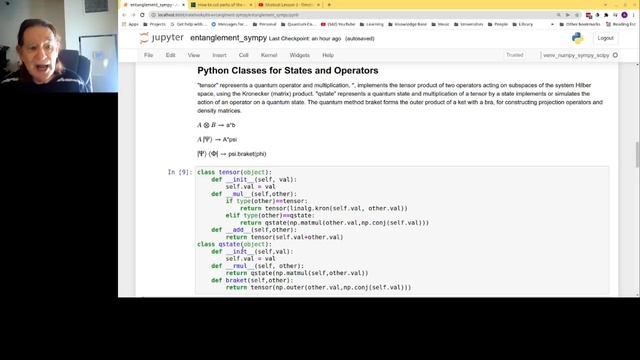Open the extensions puzzle icon
The height and width of the screenshot is (360, 640).
(607, 15)
